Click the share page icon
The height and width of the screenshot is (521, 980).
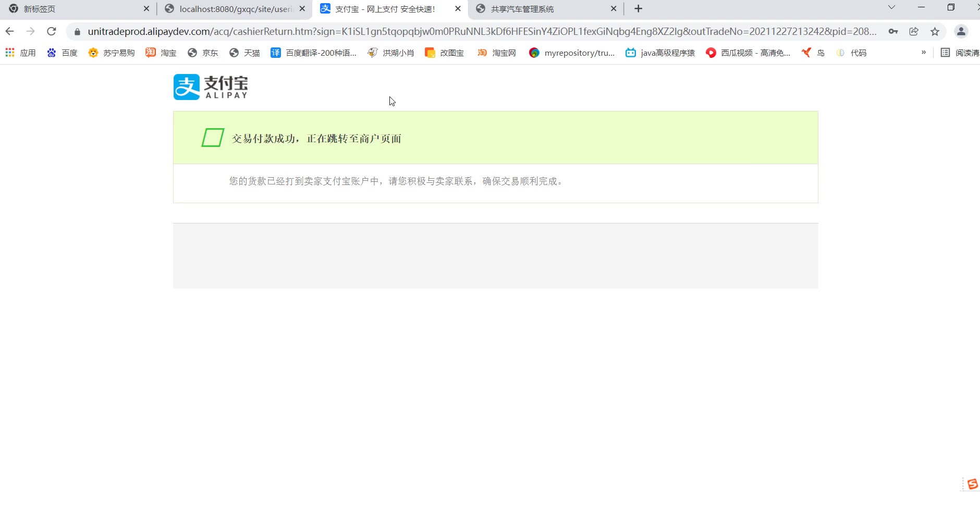(914, 31)
